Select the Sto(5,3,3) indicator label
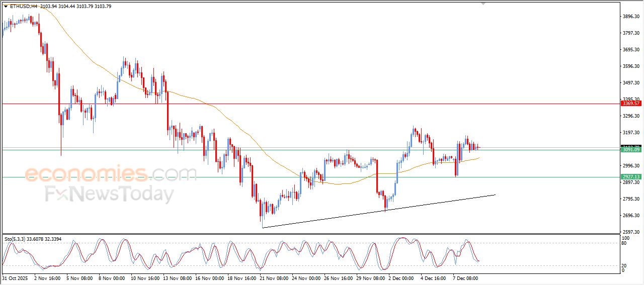Image resolution: width=644 pixels, height=285 pixels. point(18,239)
